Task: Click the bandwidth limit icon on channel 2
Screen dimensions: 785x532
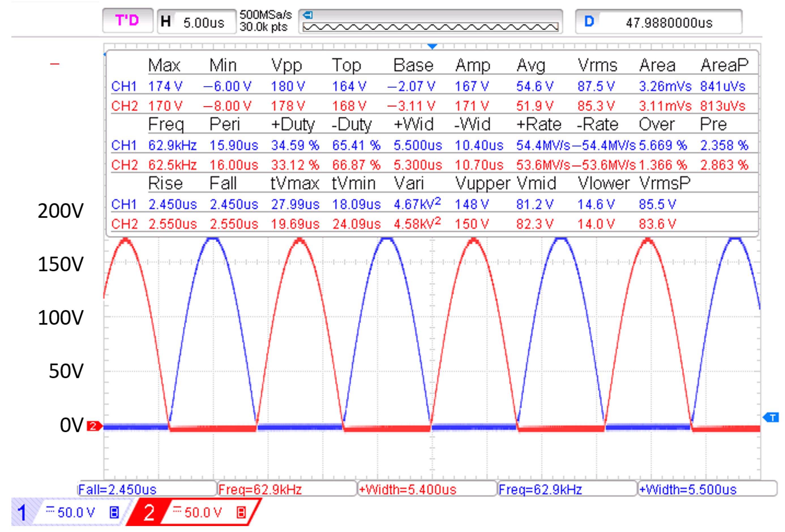Action: coord(241,512)
